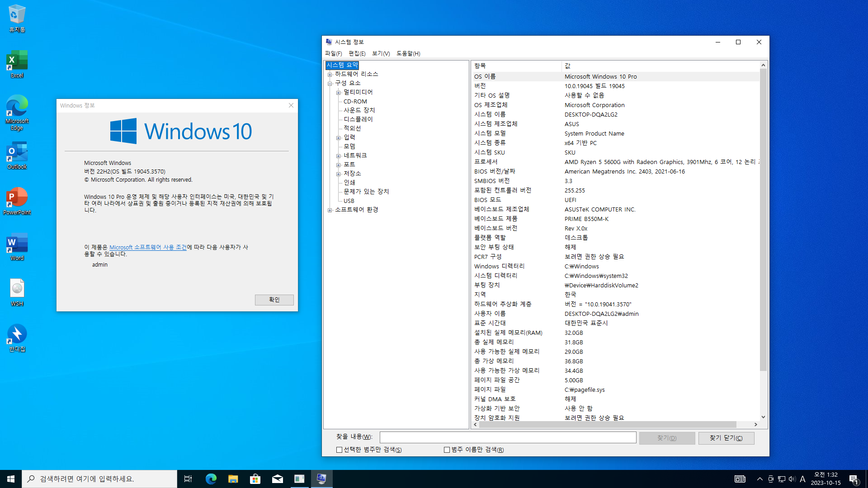Open Microsoft Store from the taskbar

(255, 479)
